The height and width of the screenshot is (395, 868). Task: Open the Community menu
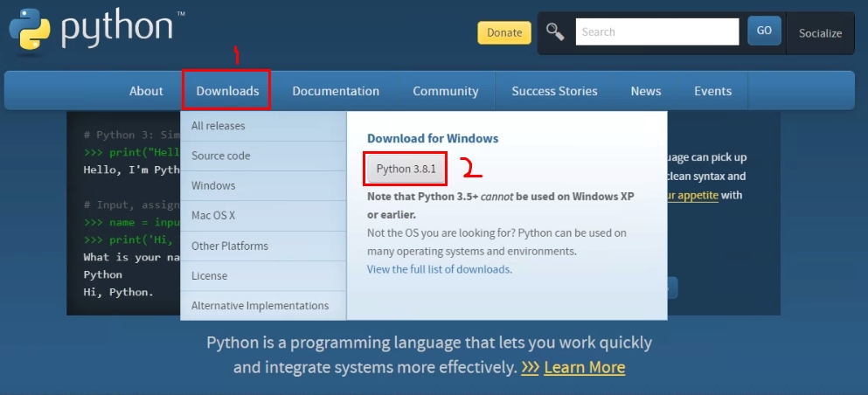coord(446,91)
